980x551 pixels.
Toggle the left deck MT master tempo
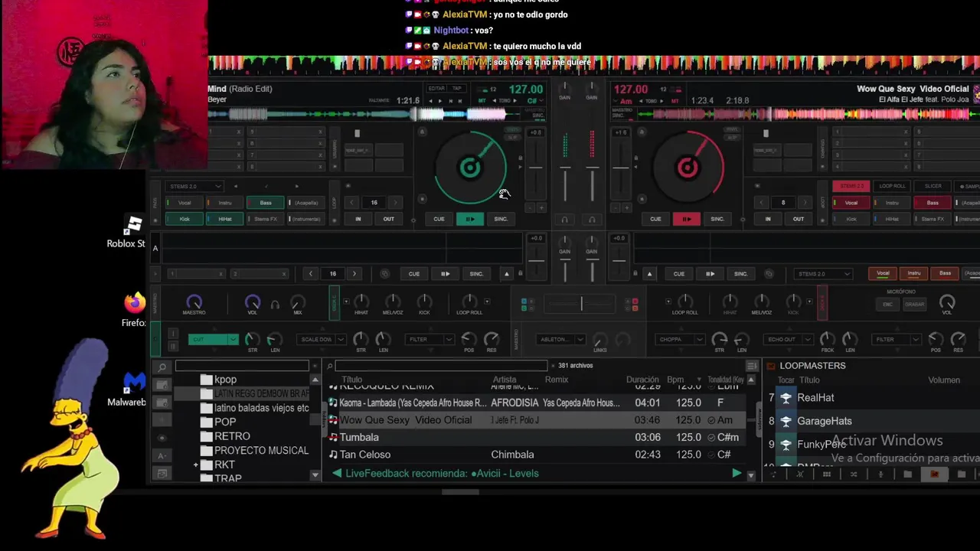coord(482,100)
